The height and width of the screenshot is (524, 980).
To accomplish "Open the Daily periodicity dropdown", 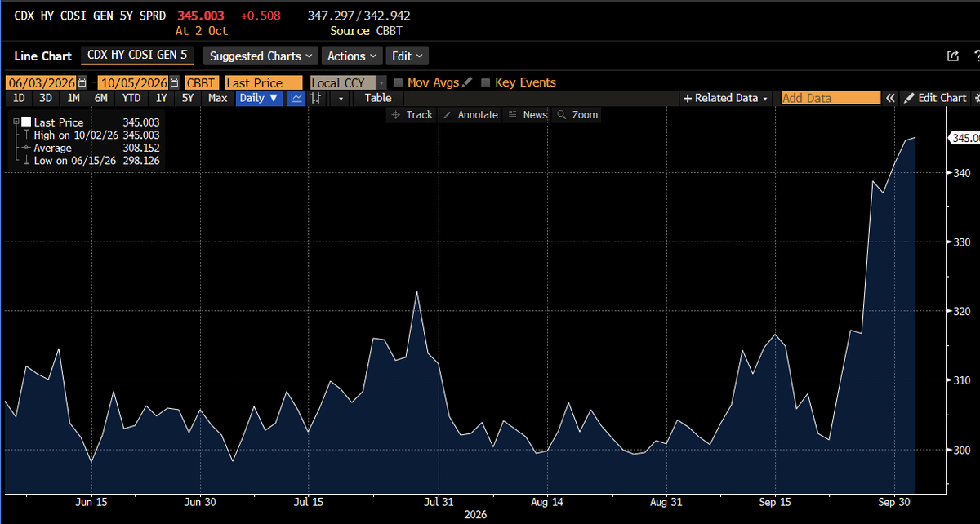I will [x=260, y=98].
